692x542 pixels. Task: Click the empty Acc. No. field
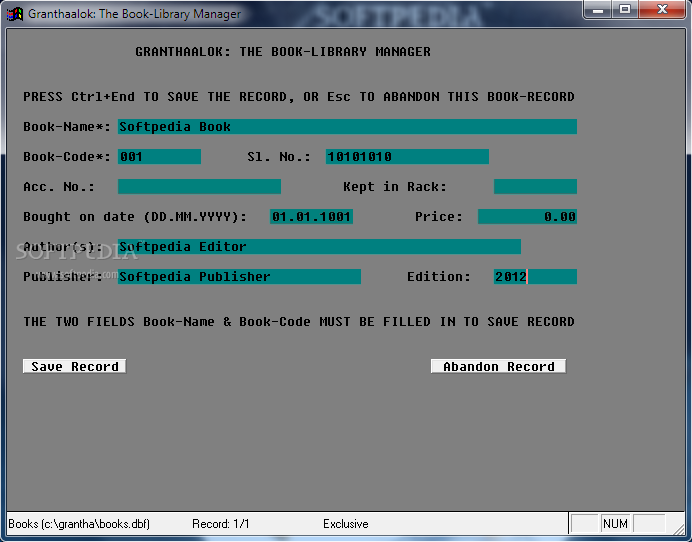199,187
